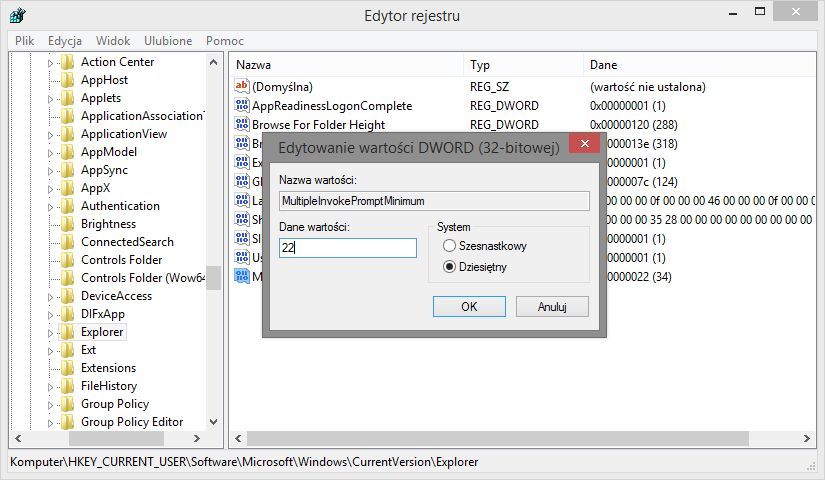Expand the Action Center tree node

pos(51,63)
